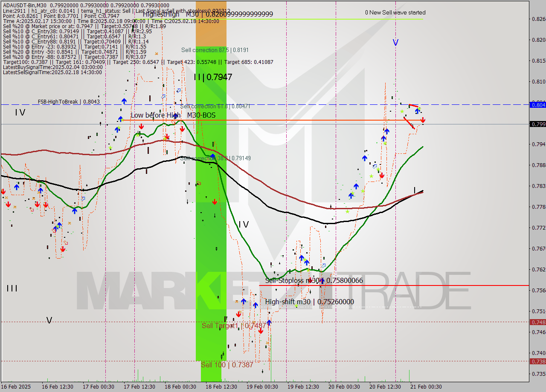Viewport: 546px width, 392px height.
Task: Click the blue arrow just under the FSB-HighToBreak line
Action: pos(124,101)
